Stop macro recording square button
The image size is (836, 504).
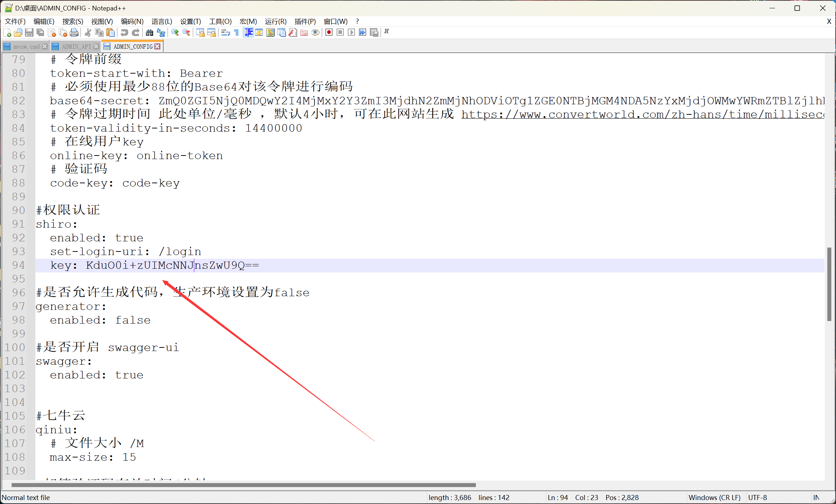point(340,32)
